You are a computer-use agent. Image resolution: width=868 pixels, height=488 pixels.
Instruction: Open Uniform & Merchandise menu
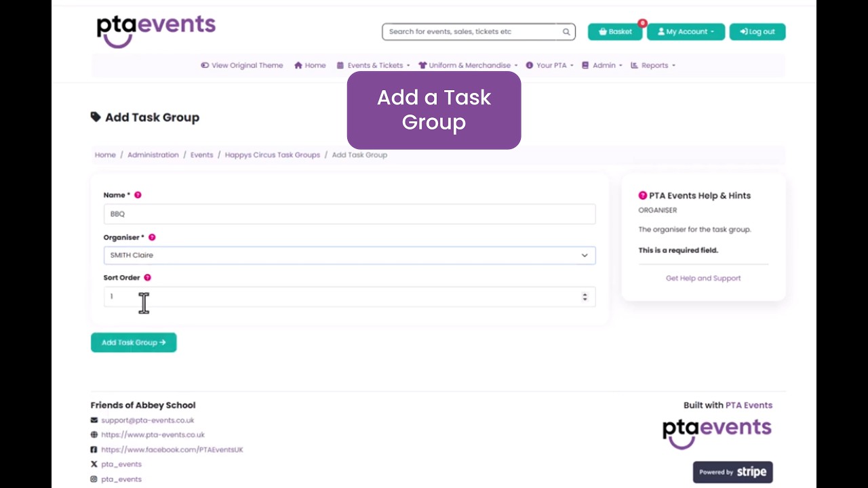(468, 66)
